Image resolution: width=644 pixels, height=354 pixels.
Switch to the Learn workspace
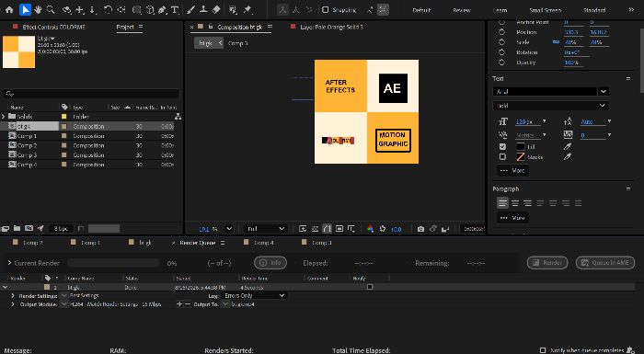tap(500, 10)
